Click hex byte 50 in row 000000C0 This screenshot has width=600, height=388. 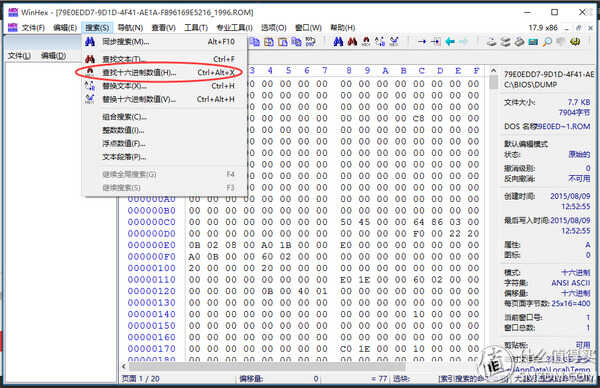point(346,222)
